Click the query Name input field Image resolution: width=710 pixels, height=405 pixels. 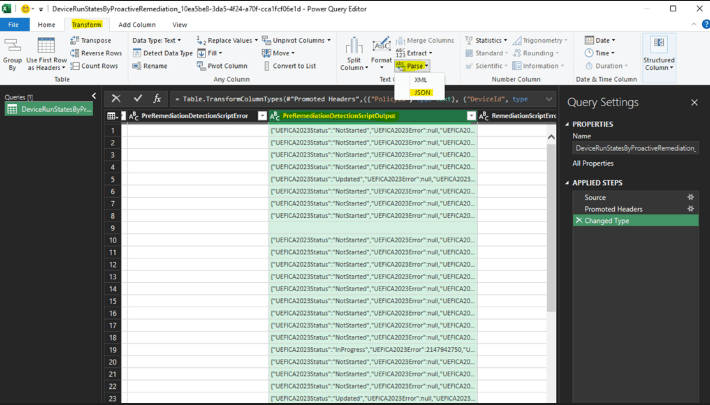point(635,148)
